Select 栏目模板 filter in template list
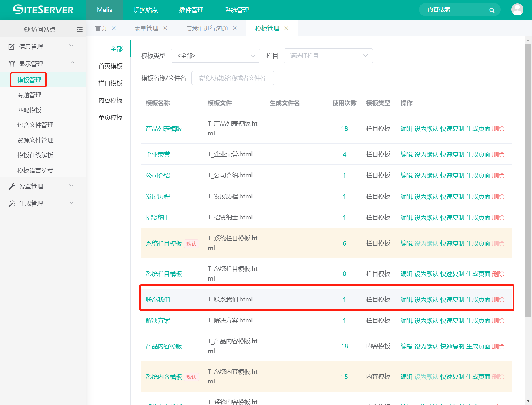The width and height of the screenshot is (532, 405). point(110,83)
